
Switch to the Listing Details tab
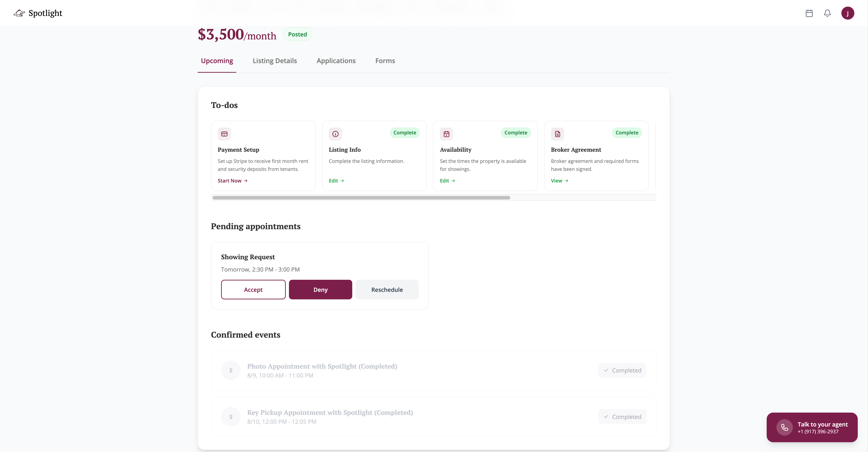tap(275, 61)
